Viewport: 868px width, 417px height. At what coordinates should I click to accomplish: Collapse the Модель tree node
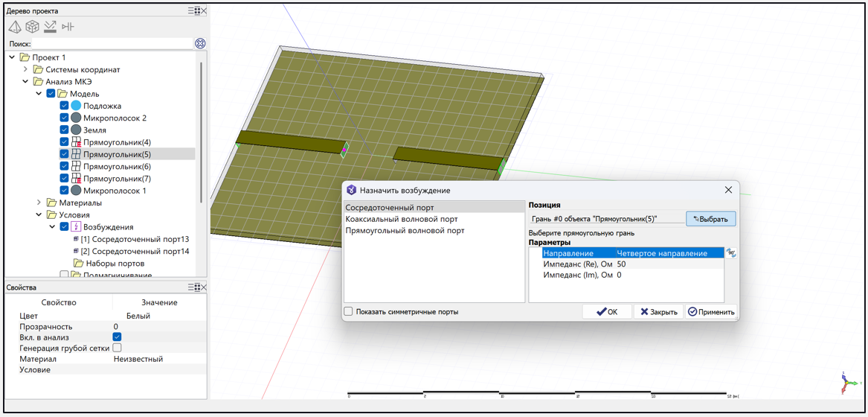coord(39,94)
